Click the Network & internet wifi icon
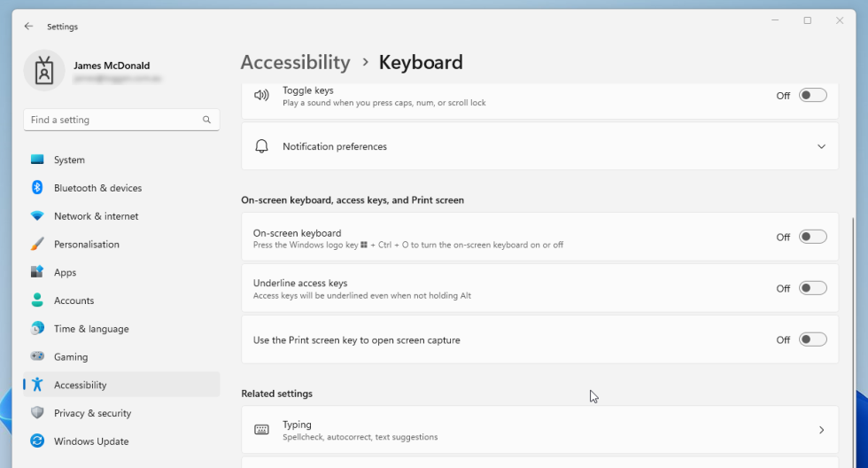The height and width of the screenshot is (468, 868). pyautogui.click(x=37, y=216)
